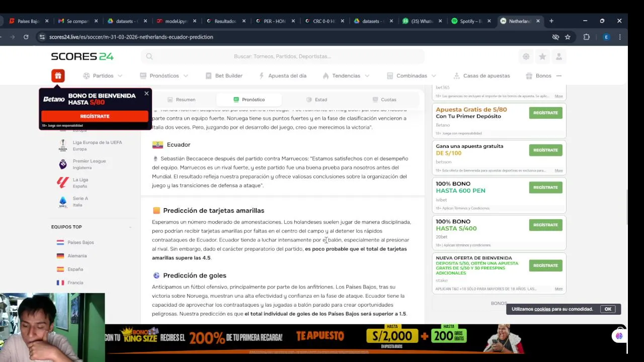Image resolution: width=644 pixels, height=362 pixels.
Task: Click the purple floating assistant icon
Action: [619, 336]
